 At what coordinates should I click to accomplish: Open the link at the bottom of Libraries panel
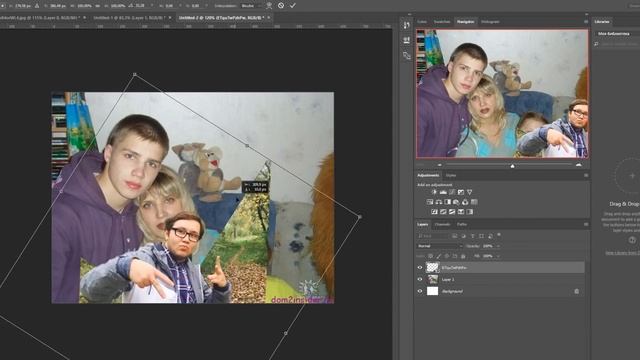[622, 253]
